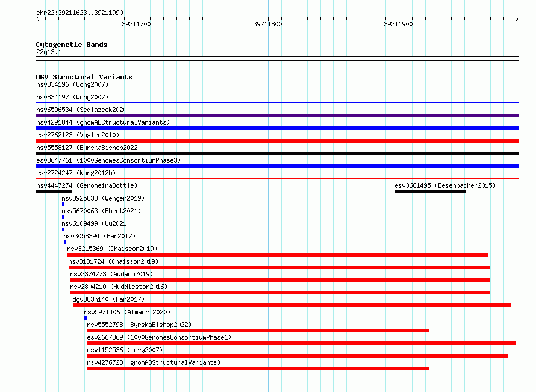
Task: Open nsv6596534 (Sedlazeck2020) label
Action: (x=83, y=110)
